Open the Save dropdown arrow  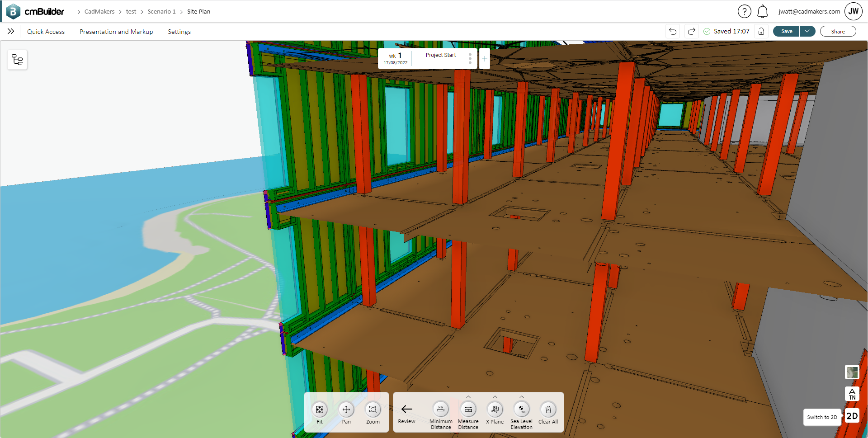click(807, 31)
